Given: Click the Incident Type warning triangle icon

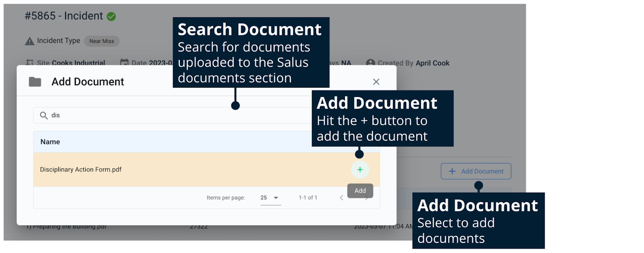Looking at the screenshot, I should (30, 41).
